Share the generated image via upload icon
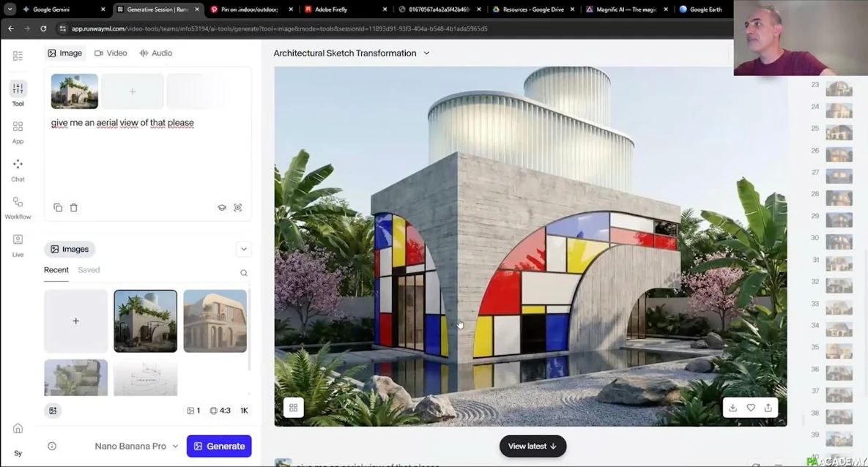This screenshot has height=467, width=868. point(768,408)
